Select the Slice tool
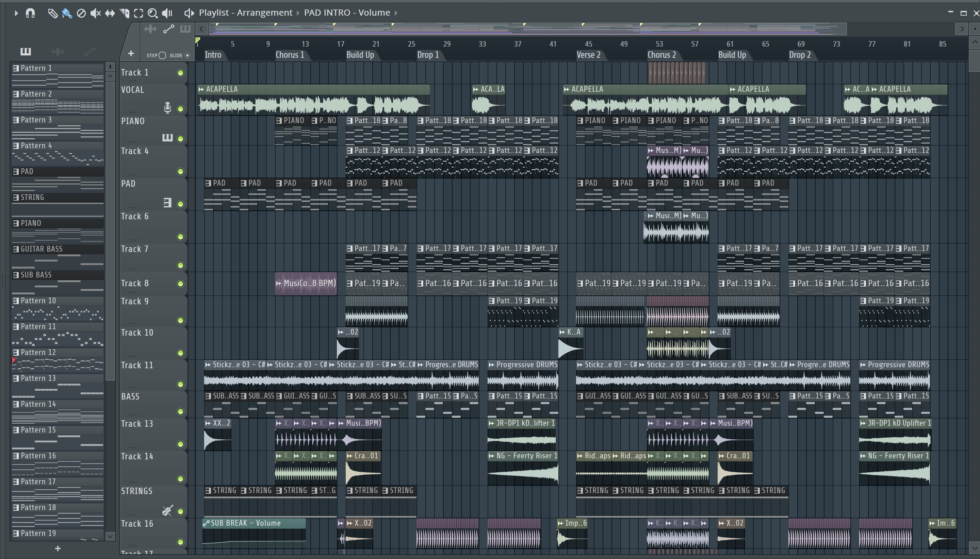This screenshot has width=980, height=559. click(x=124, y=13)
